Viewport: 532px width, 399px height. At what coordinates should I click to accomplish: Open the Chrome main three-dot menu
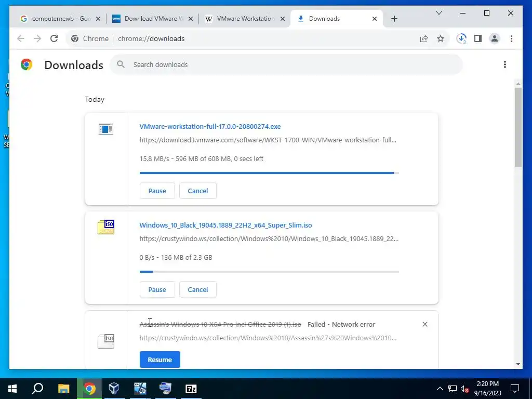pos(511,38)
